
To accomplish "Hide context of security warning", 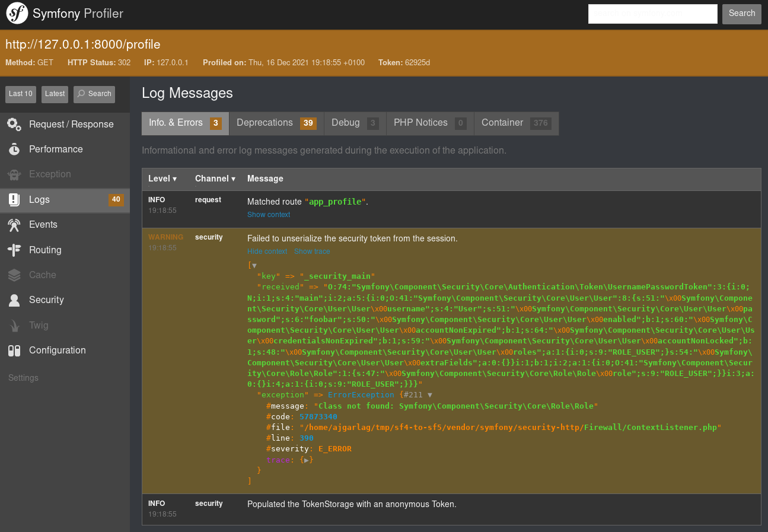I will (267, 251).
